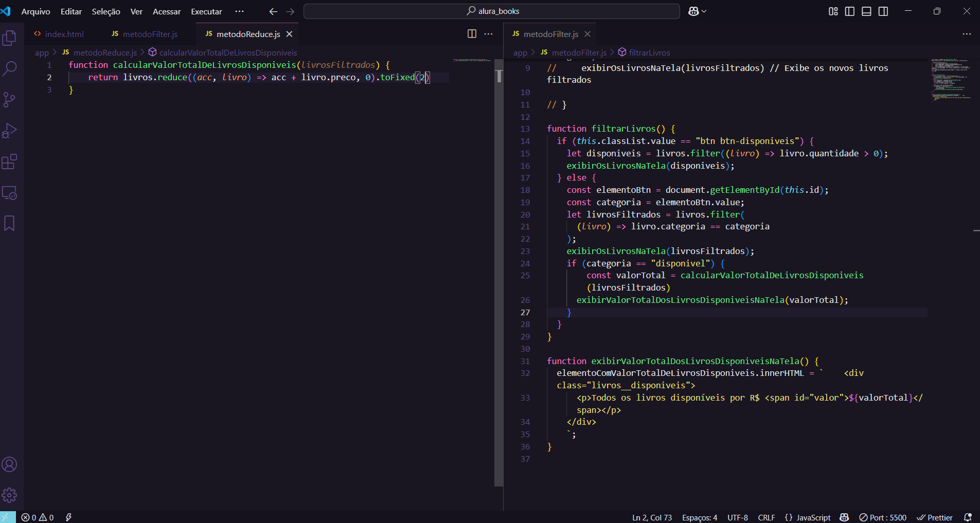Open the Search view in activity bar
980x523 pixels.
pos(10,68)
